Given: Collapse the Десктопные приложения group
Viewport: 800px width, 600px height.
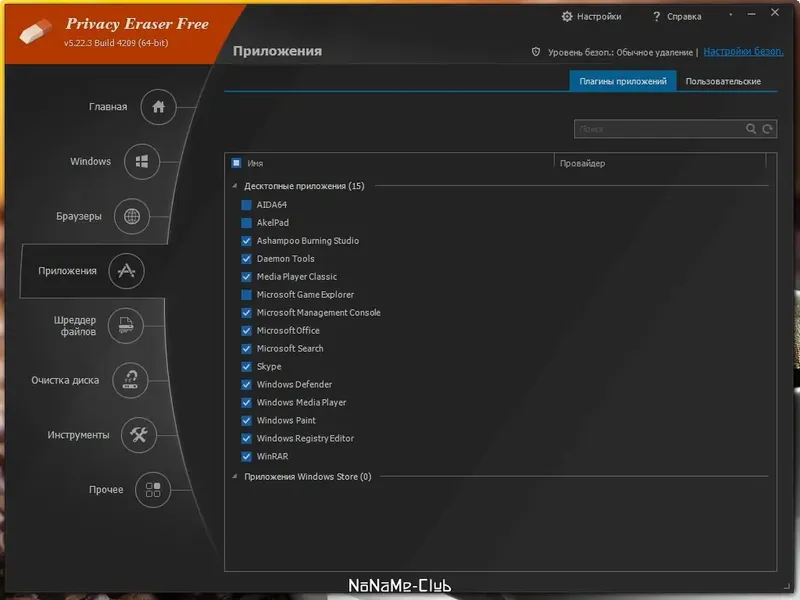Looking at the screenshot, I should pyautogui.click(x=235, y=186).
